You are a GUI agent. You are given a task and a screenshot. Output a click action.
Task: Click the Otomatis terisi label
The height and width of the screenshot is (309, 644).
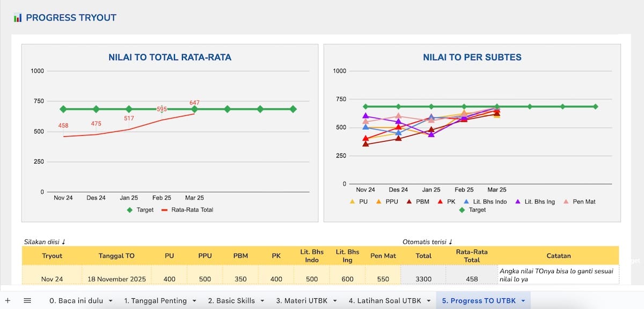click(x=429, y=242)
